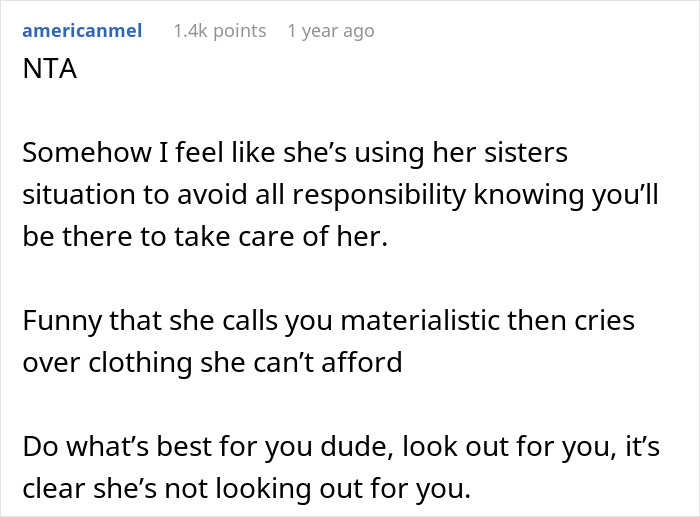700x517 pixels.
Task: Click the 1.4k points score label
Action: (219, 31)
